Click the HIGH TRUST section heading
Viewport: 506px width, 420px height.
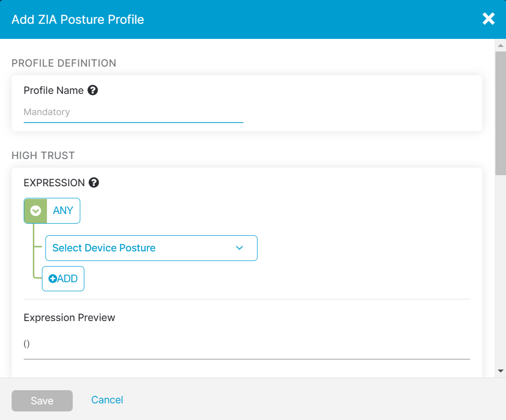pos(43,155)
